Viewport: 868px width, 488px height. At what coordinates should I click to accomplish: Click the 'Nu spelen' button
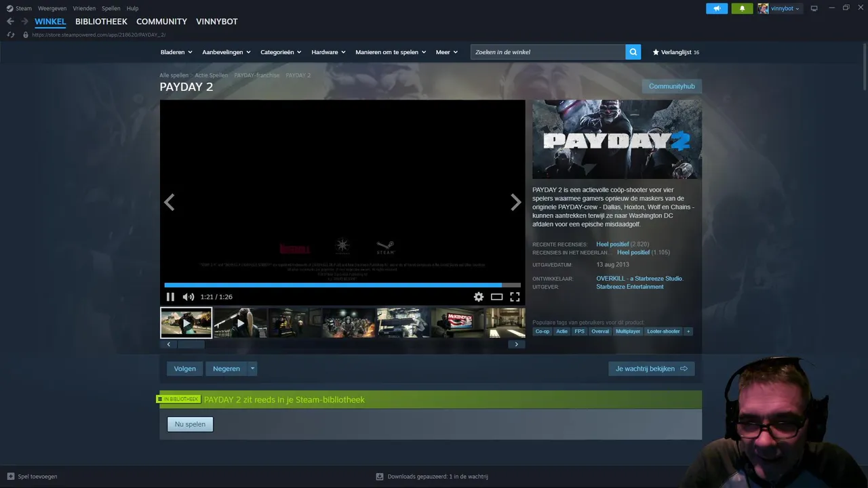[190, 424]
